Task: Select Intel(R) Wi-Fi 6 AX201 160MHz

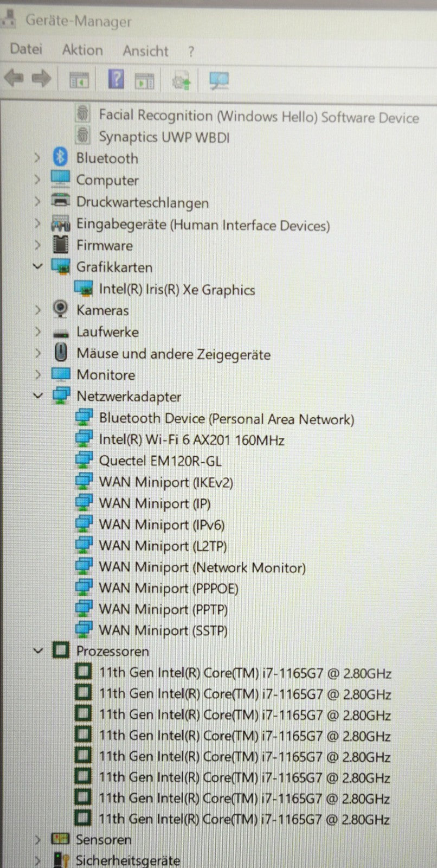Action: (191, 439)
